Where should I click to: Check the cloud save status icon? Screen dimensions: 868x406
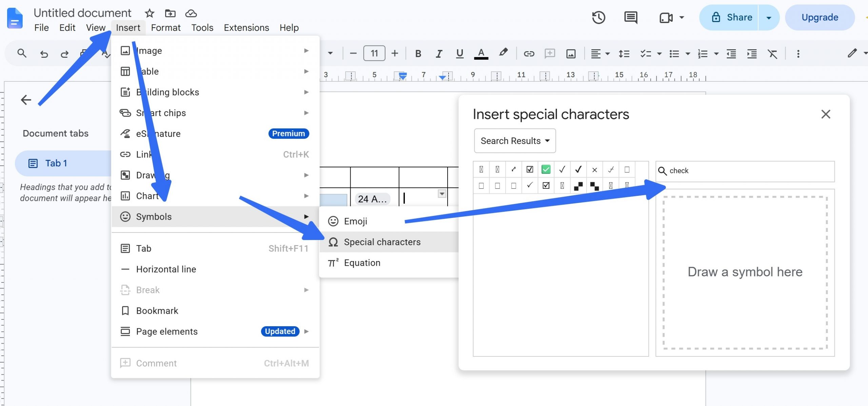pos(191,13)
